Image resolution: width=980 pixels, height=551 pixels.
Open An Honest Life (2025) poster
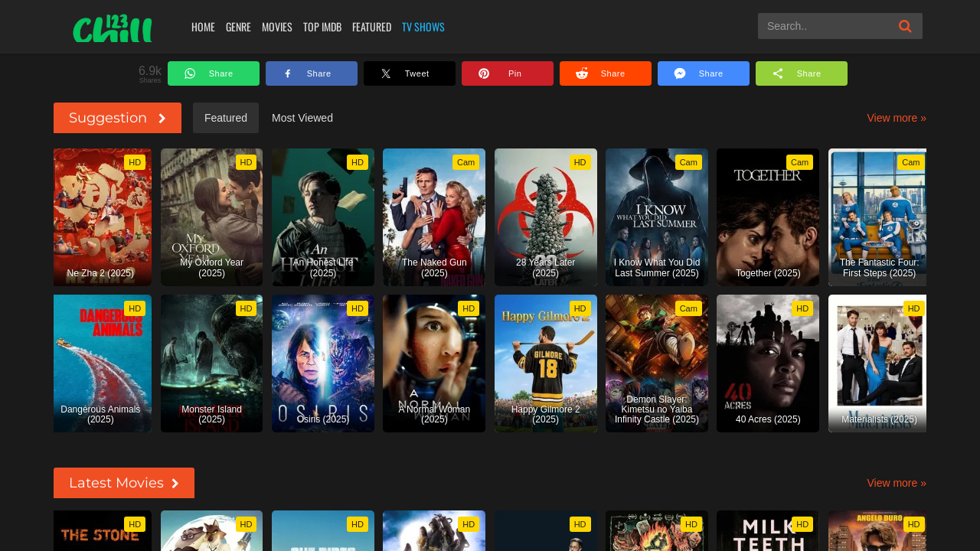(x=323, y=217)
